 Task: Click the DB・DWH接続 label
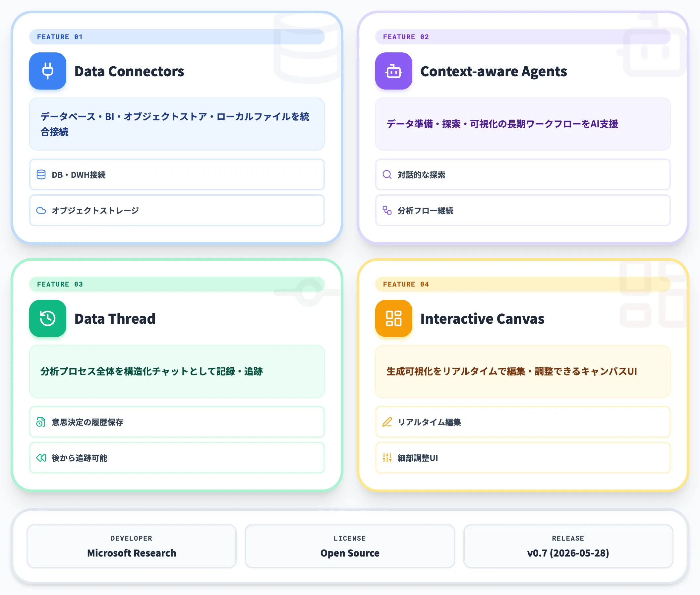click(x=79, y=175)
